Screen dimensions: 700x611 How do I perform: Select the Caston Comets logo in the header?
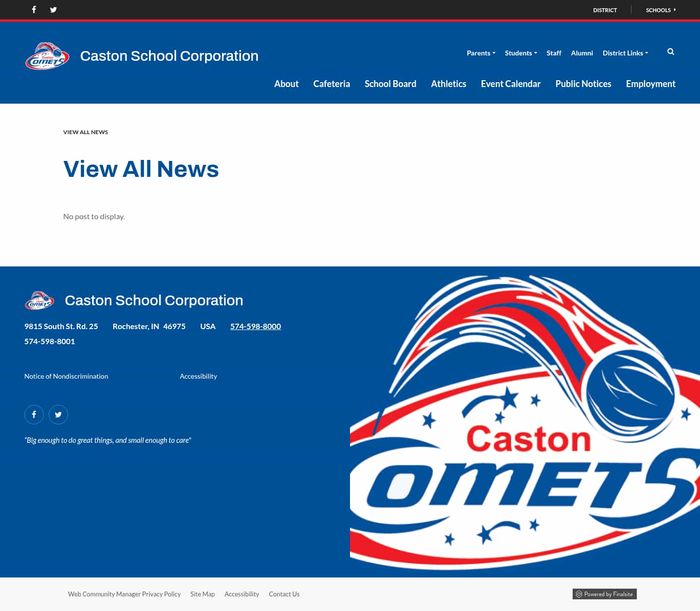click(47, 55)
